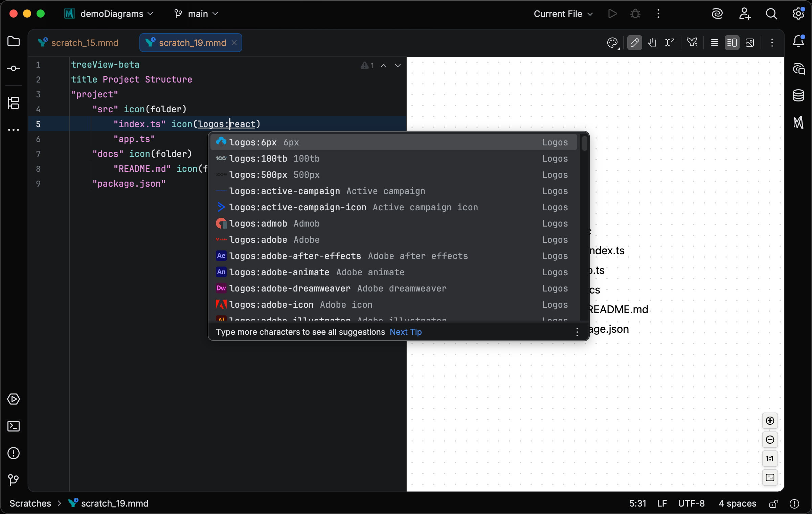812x514 pixels.
Task: Choose logos:adobe-dreamweaver completion item
Action: pyautogui.click(x=394, y=288)
